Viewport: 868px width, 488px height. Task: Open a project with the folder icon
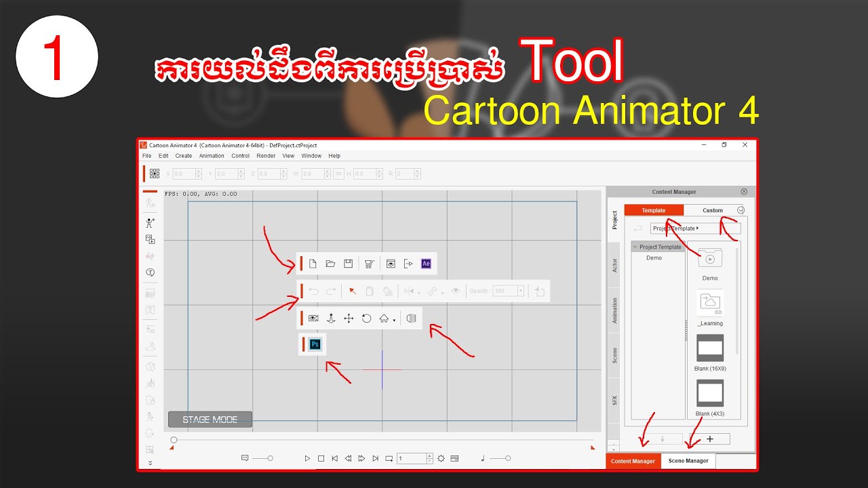330,264
